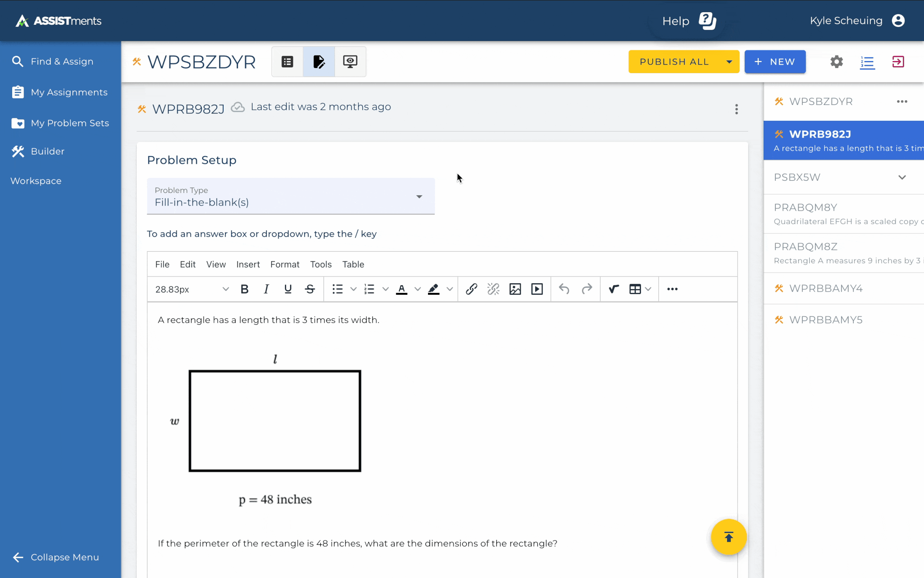Select problem WPRBBAMY4 in the list
924x578 pixels.
(x=825, y=288)
